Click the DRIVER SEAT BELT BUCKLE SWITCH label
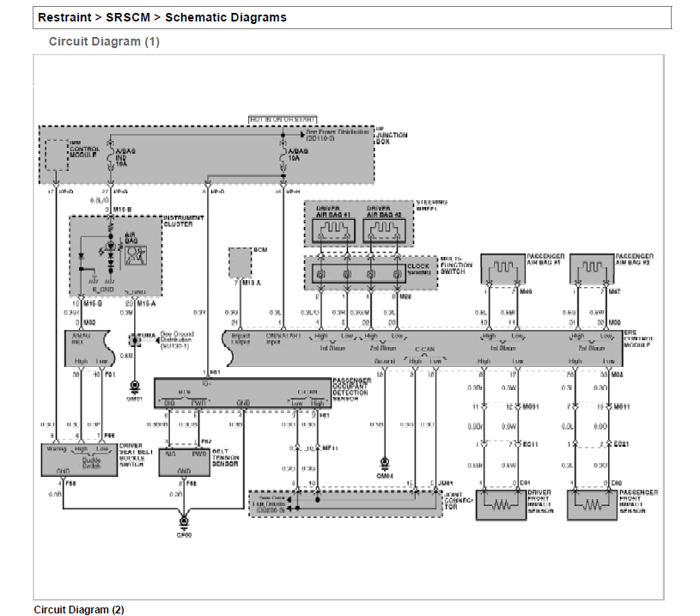 136,455
